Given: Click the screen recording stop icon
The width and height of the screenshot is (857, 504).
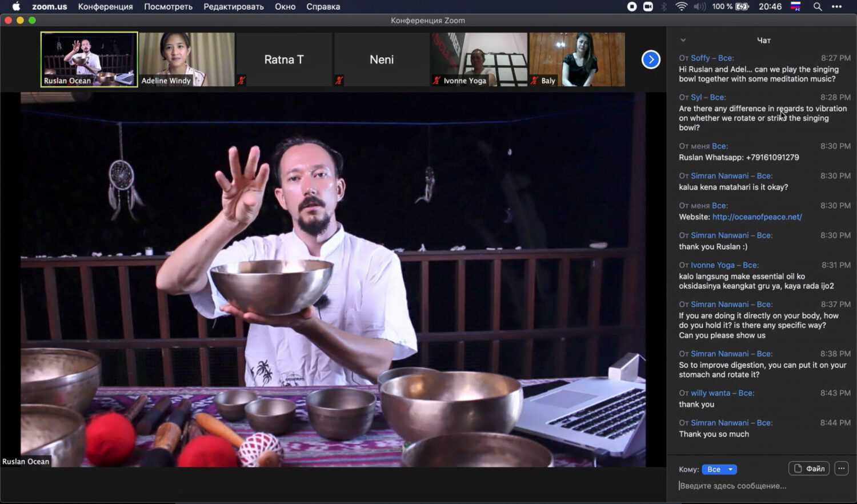Looking at the screenshot, I should point(632,7).
